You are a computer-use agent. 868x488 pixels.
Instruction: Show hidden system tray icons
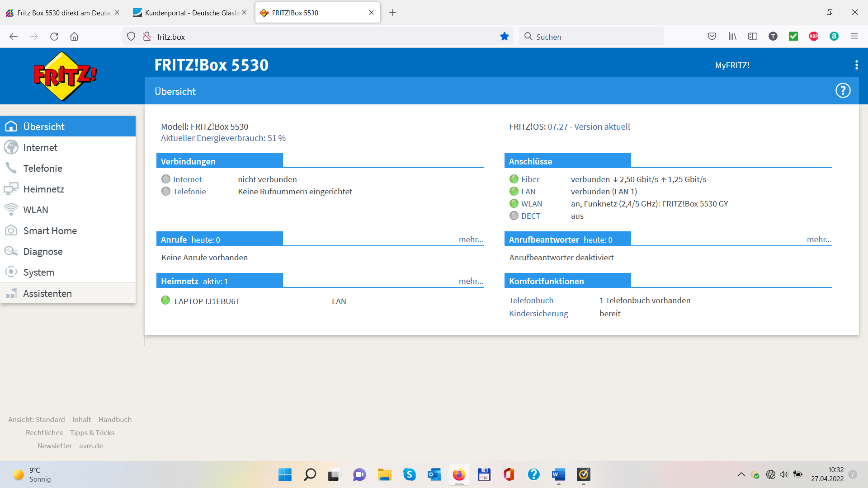741,474
